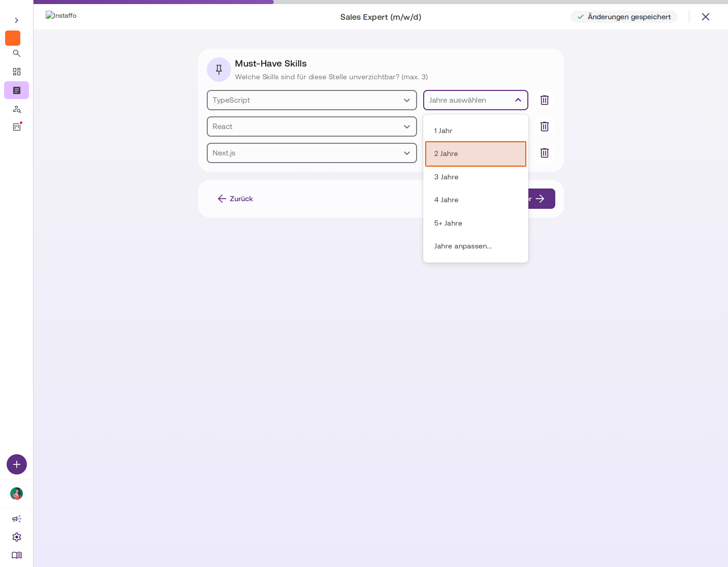Click the purple plus create button
The width and height of the screenshot is (728, 567).
pyautogui.click(x=17, y=464)
